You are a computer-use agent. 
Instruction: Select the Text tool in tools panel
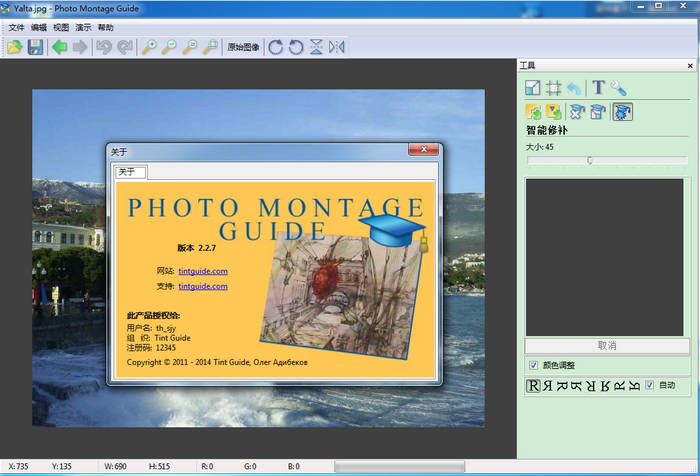point(598,88)
